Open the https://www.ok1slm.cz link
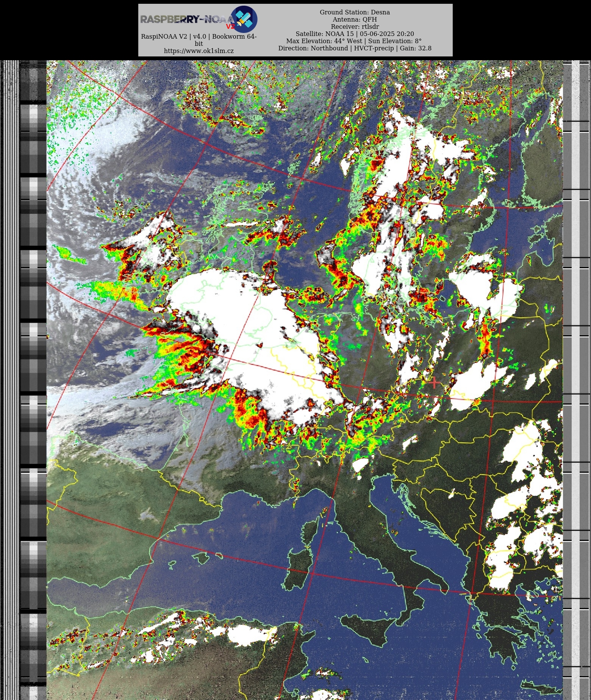 (x=199, y=51)
